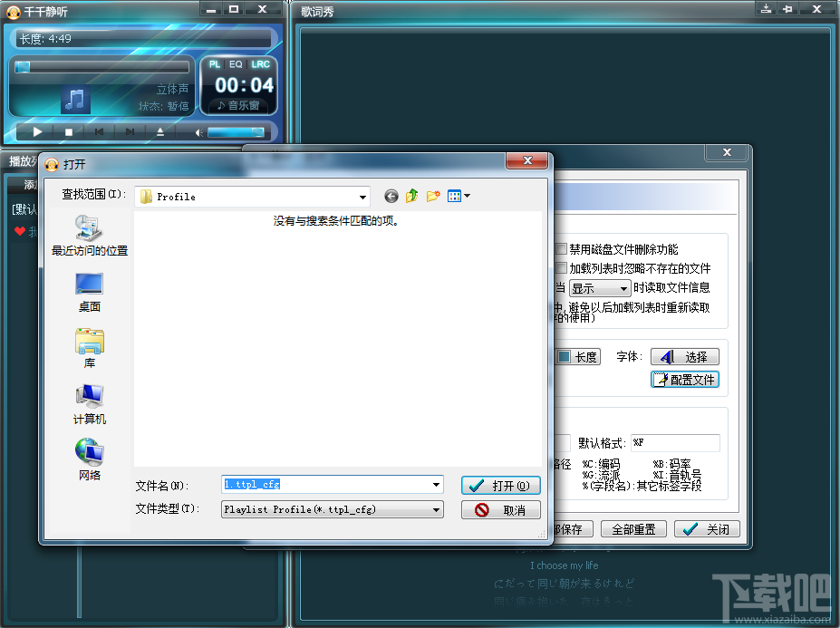Viewport: 840px width, 628px height.
Task: Close the 打开 dialog window
Action: (x=527, y=160)
